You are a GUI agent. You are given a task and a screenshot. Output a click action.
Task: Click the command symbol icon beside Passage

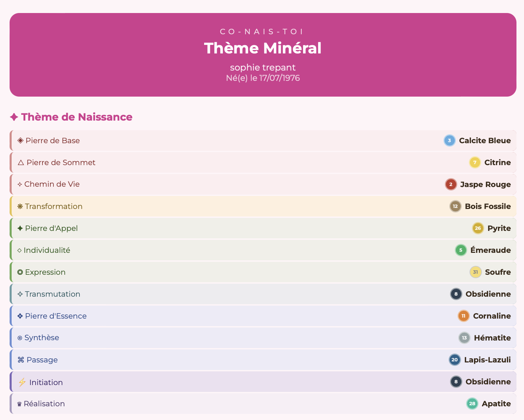[21, 360]
